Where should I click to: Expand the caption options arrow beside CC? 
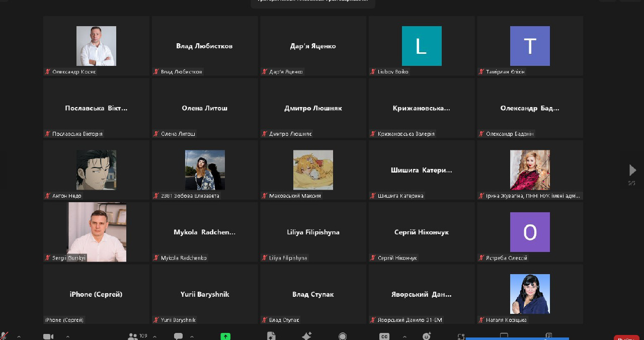405,336
